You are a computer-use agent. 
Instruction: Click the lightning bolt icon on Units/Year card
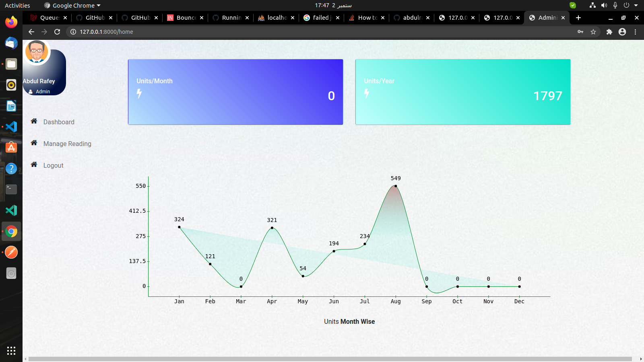click(x=366, y=94)
